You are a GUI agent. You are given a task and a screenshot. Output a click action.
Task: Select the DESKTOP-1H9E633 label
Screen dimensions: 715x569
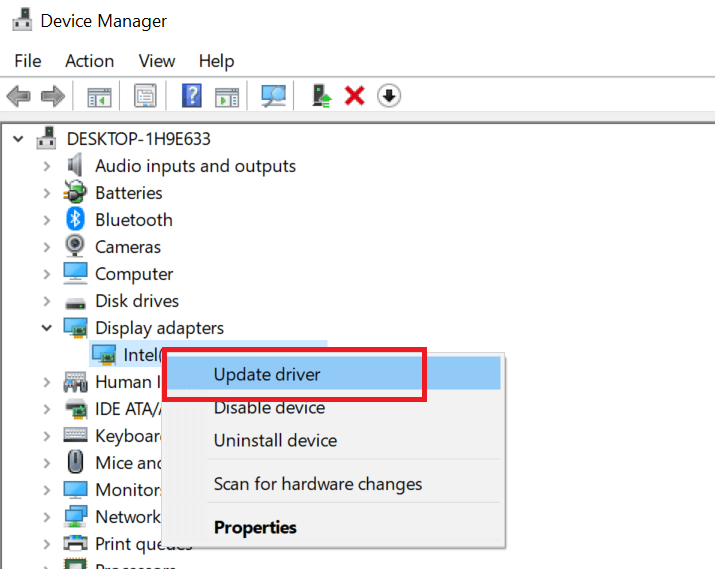[x=139, y=139]
